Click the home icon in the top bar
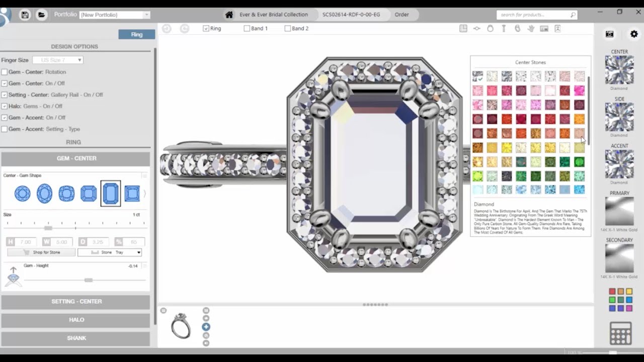Viewport: 644px width, 362px height. [x=229, y=15]
